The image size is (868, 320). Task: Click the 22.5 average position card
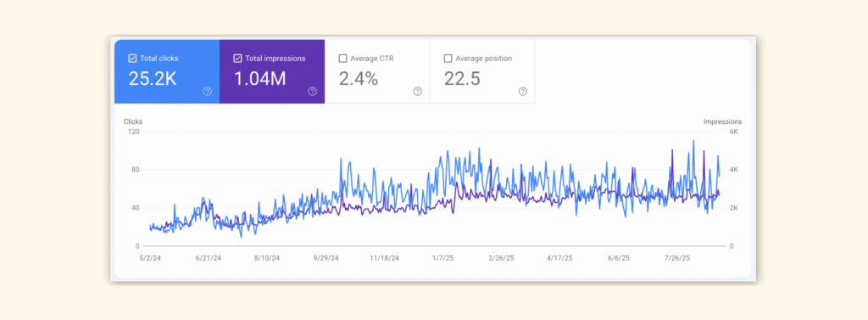point(482,71)
